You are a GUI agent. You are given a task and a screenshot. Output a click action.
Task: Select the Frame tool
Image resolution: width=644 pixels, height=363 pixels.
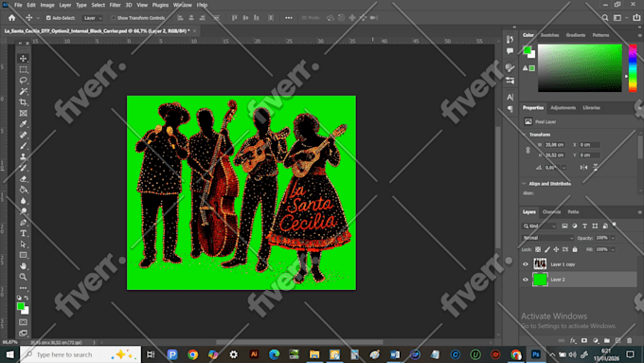tap(23, 113)
